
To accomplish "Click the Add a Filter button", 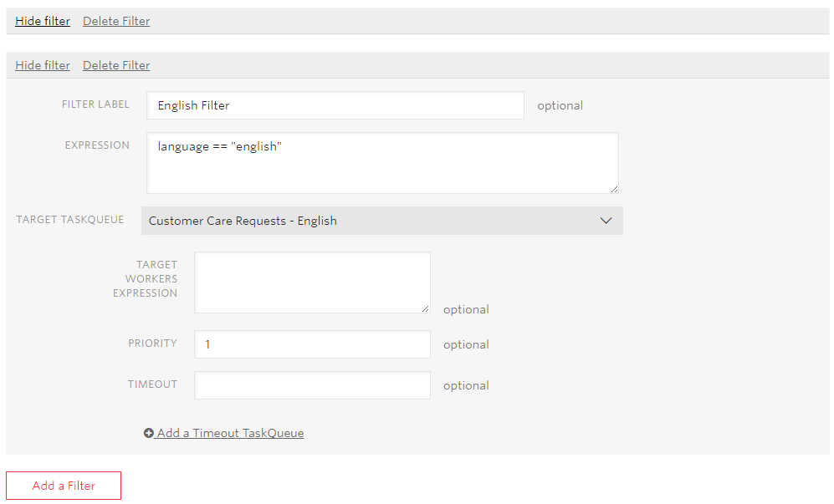I will coord(64,486).
